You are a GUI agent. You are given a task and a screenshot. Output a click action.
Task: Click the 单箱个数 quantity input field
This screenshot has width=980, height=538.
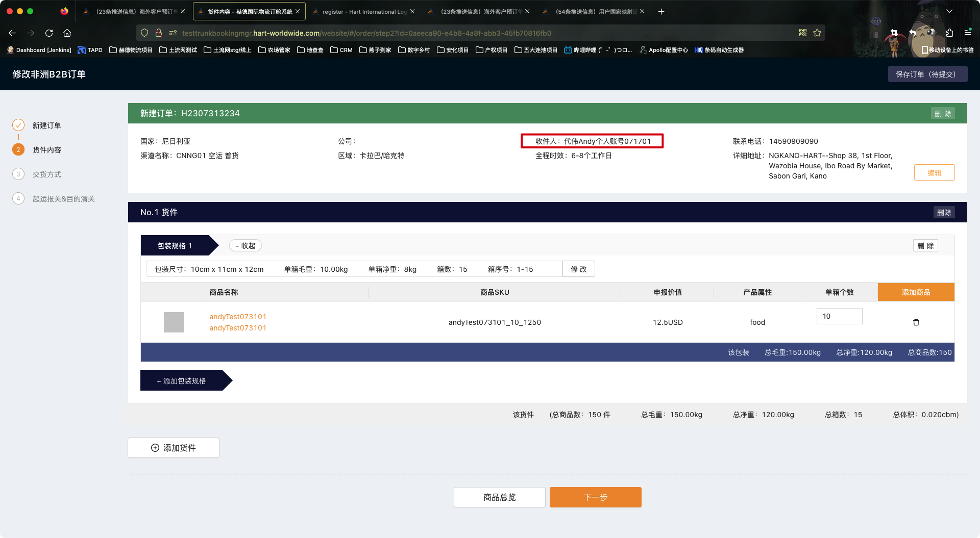(839, 316)
